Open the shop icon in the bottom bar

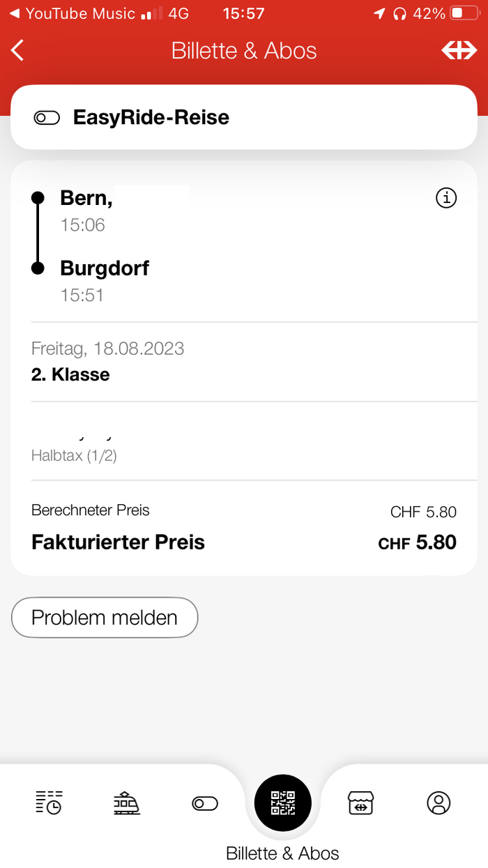(361, 803)
